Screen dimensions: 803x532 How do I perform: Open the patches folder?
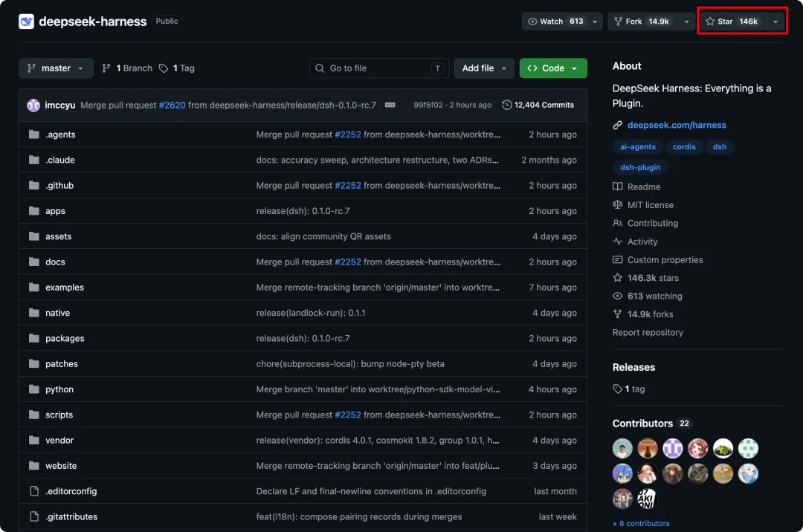[62, 363]
